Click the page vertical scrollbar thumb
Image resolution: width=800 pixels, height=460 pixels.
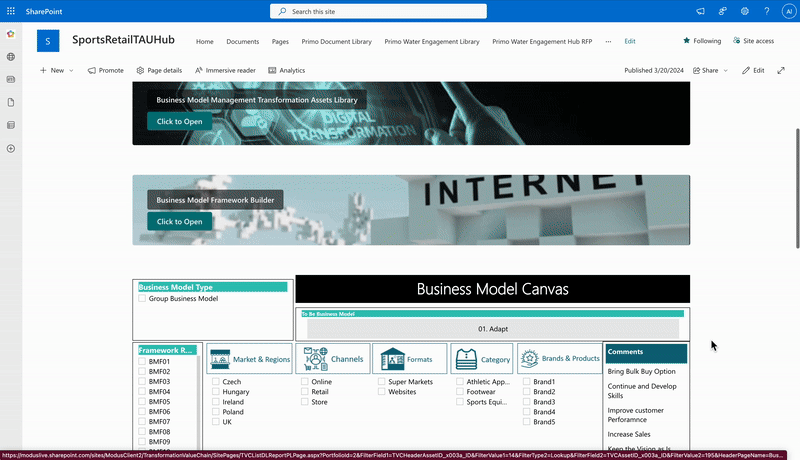point(797,189)
